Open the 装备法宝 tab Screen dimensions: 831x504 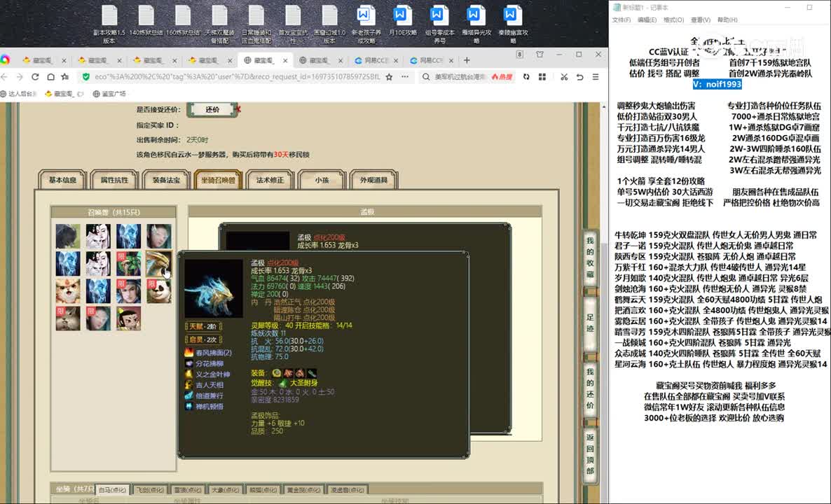pyautogui.click(x=167, y=180)
